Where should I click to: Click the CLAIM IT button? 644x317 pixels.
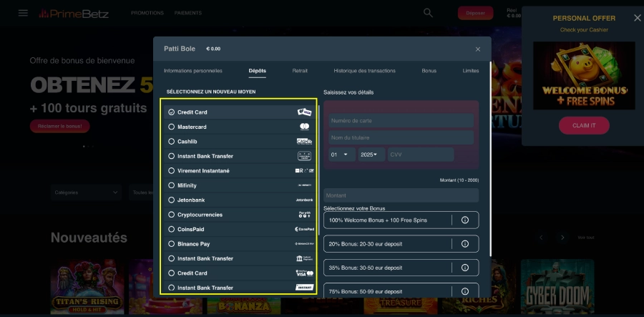pos(584,125)
